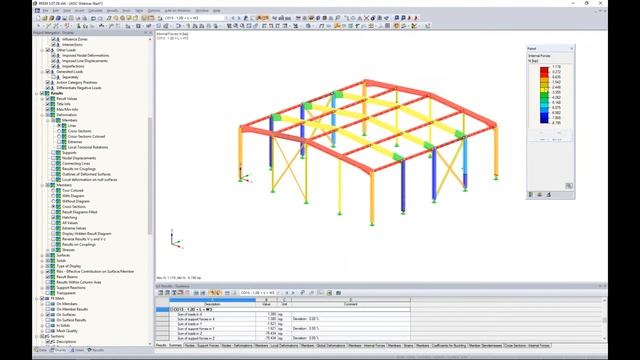
Task: Open the factors tab icon in Panel
Action: (x=540, y=195)
